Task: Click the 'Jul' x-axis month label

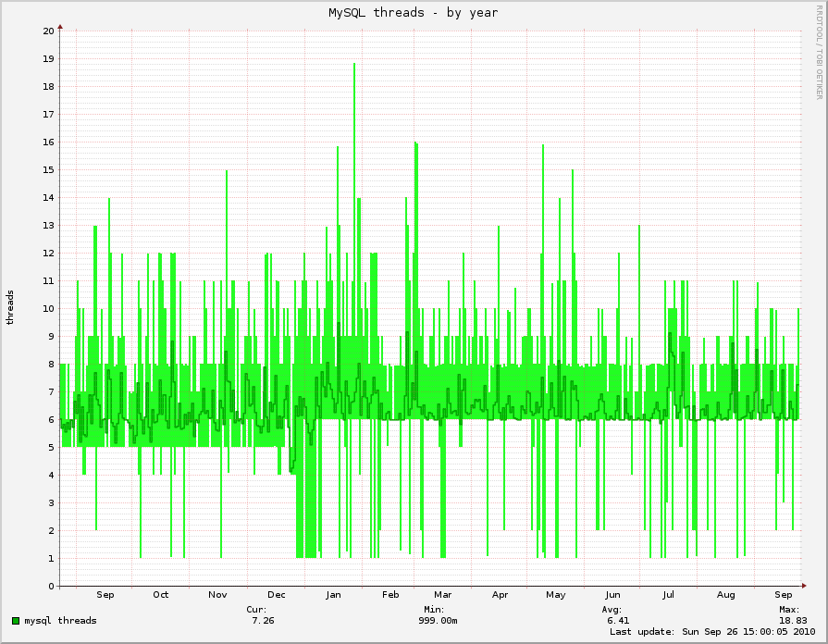Action: (x=669, y=594)
